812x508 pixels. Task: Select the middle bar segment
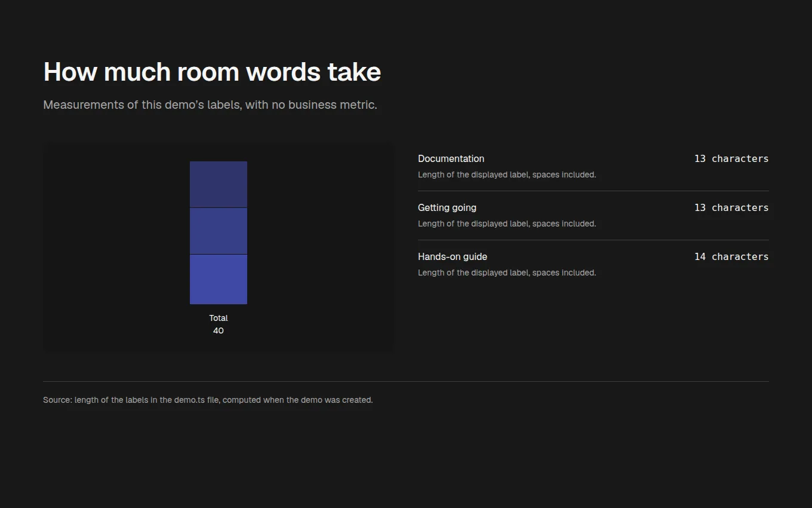(219, 231)
